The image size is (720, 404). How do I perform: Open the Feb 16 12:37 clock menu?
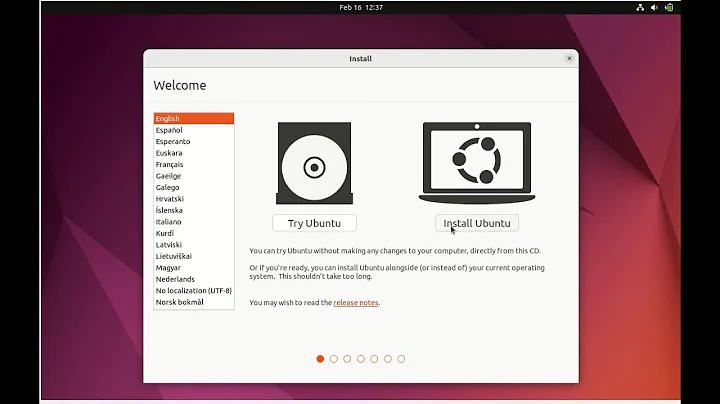[361, 7]
